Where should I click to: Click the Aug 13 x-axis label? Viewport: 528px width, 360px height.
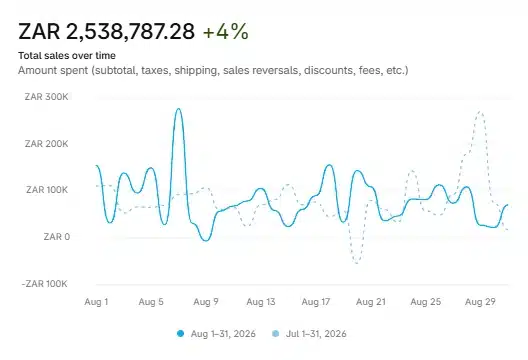point(261,302)
